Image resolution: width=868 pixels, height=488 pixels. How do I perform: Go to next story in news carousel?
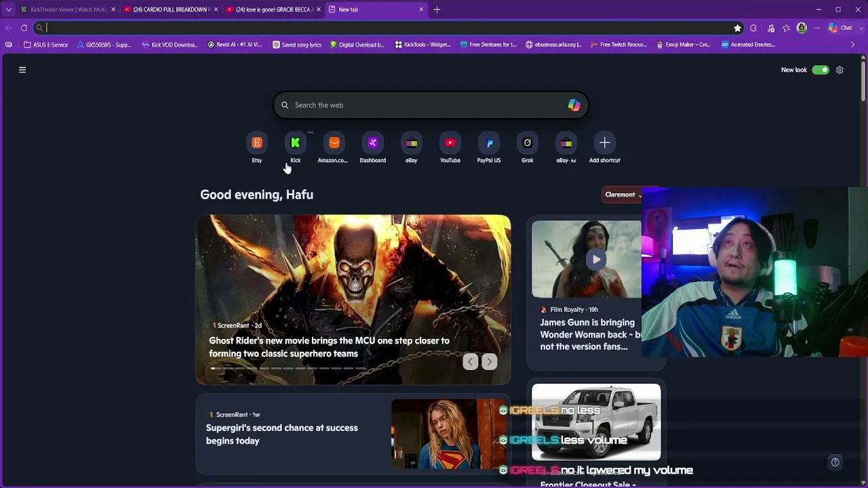(489, 362)
